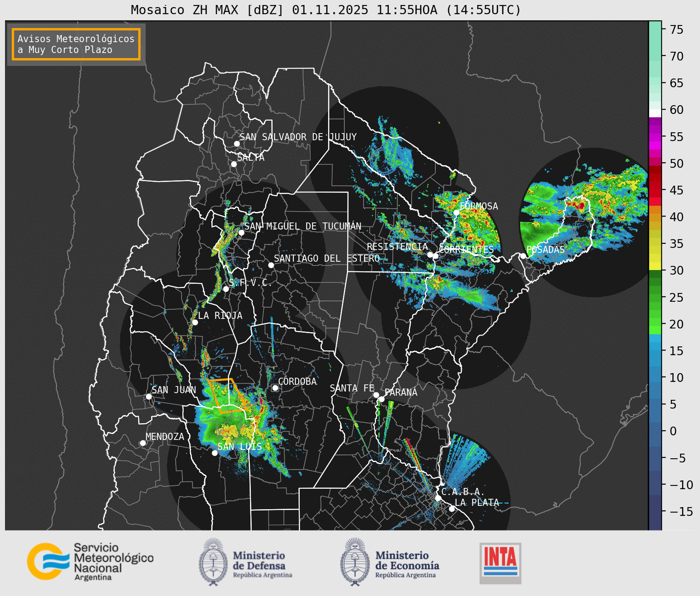This screenshot has height=596, width=700.
Task: Click the Formosa city marker dot
Action: pyautogui.click(x=456, y=212)
